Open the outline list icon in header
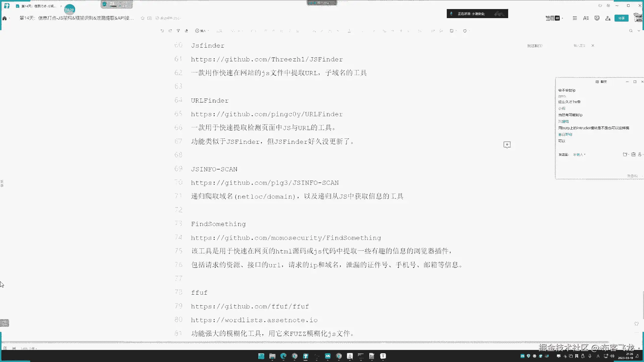The width and height of the screenshot is (644, 362). pyautogui.click(x=575, y=18)
